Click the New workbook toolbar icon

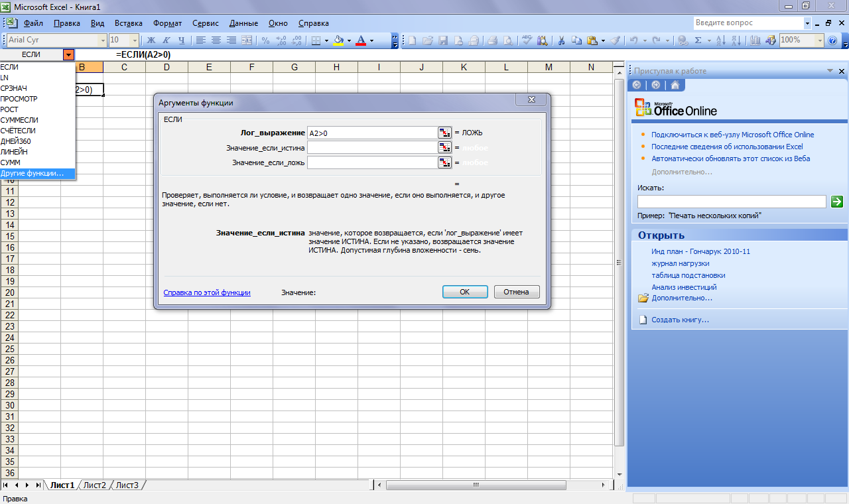click(412, 40)
